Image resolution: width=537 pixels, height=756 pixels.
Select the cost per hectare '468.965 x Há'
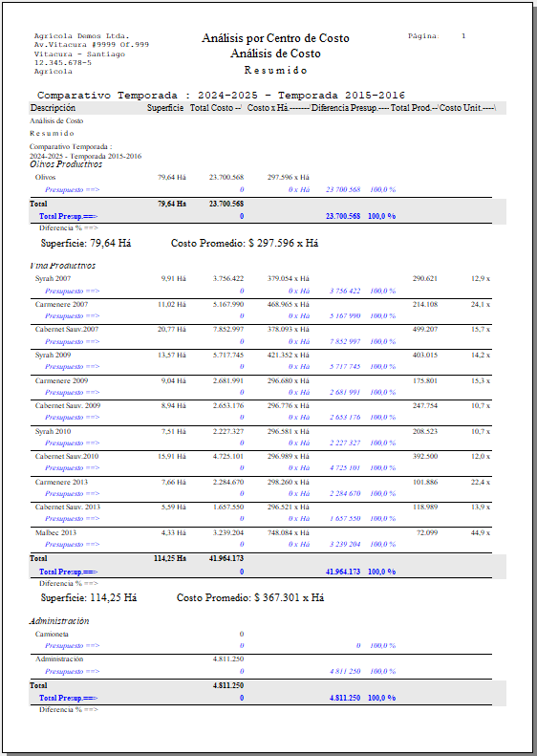[x=289, y=304]
